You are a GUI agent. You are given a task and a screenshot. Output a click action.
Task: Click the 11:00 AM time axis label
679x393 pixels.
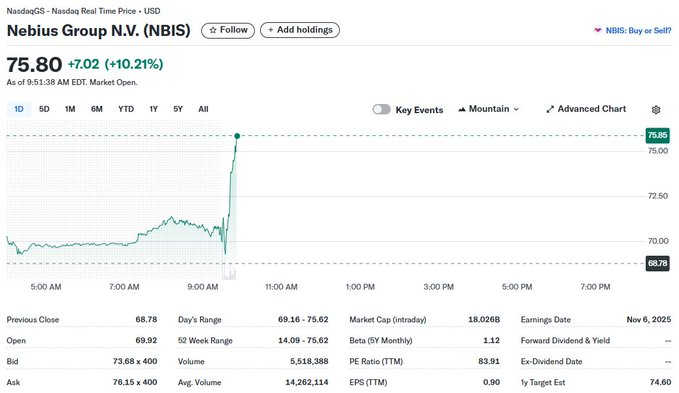[x=281, y=287]
